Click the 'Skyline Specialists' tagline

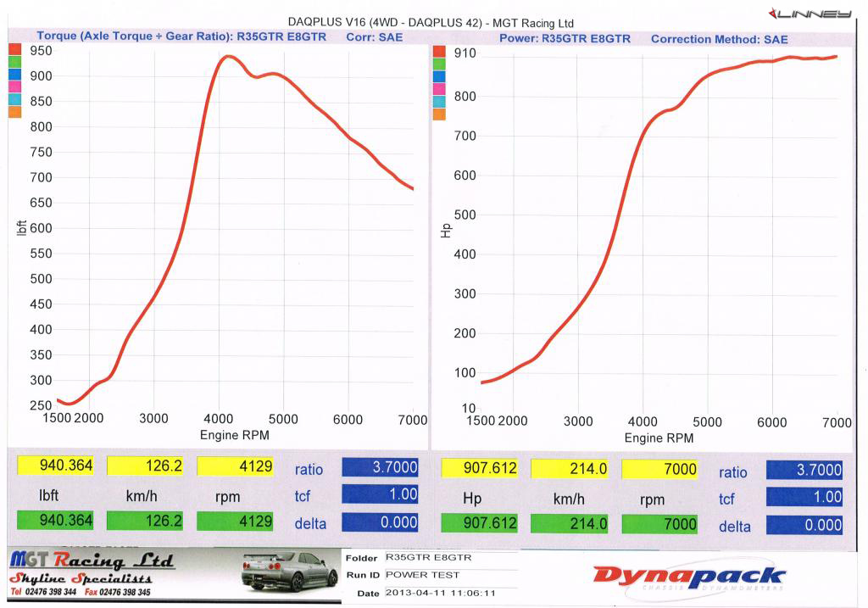point(81,578)
